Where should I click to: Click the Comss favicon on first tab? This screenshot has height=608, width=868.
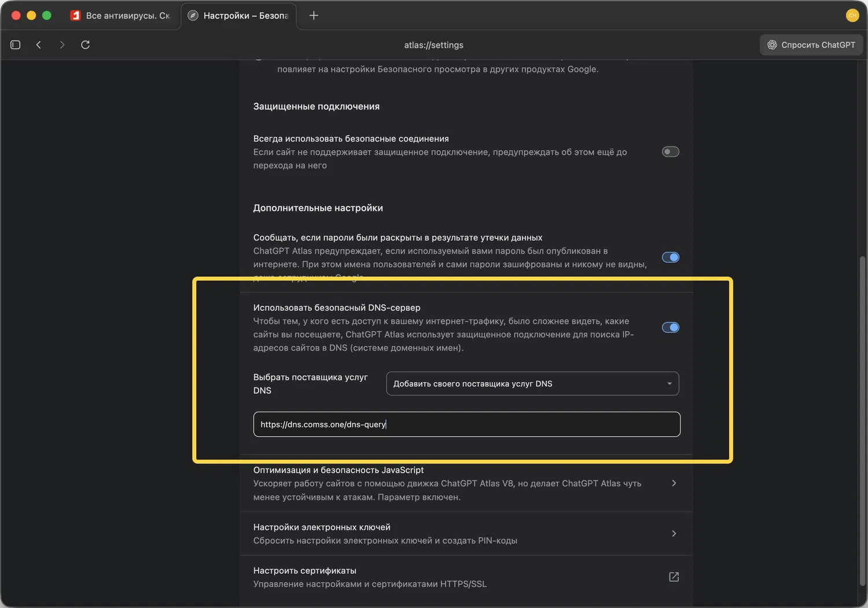click(75, 16)
